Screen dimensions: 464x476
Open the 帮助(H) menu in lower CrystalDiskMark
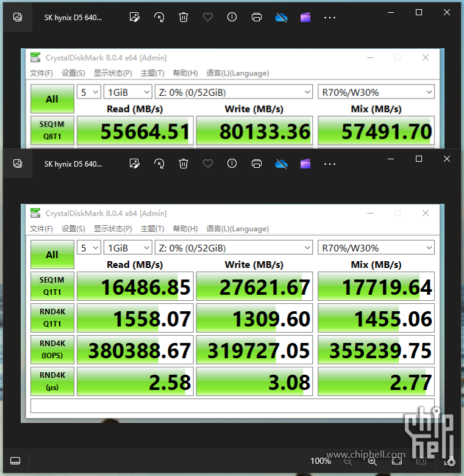(x=185, y=229)
